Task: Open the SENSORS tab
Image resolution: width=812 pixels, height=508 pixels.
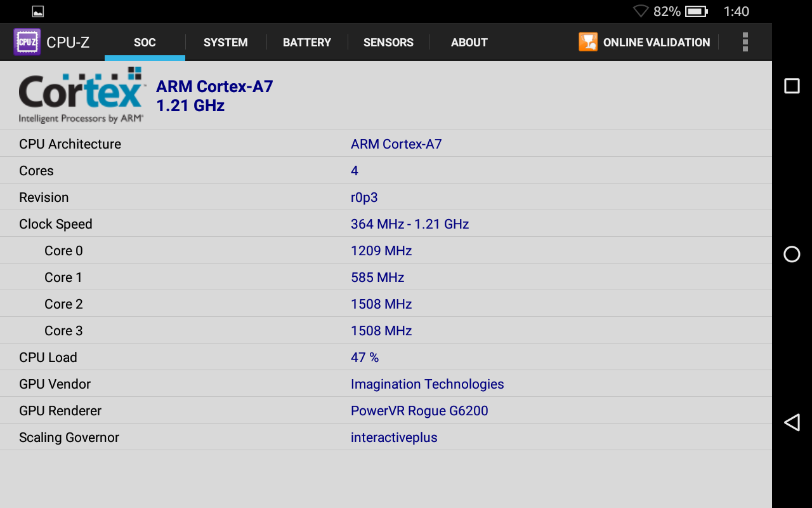Action: coord(388,43)
